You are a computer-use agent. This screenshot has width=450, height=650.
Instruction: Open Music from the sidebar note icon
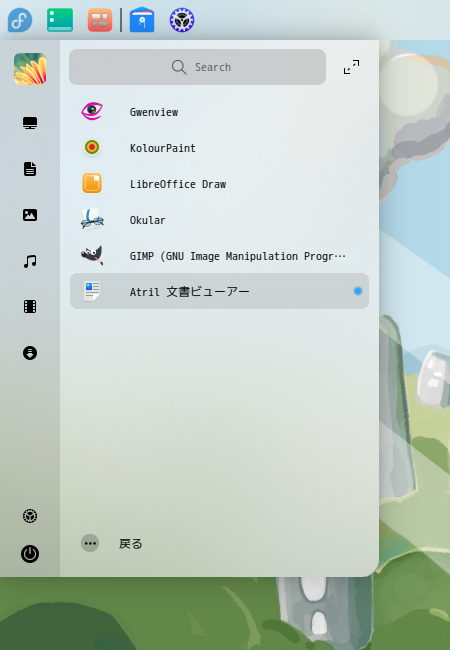click(x=30, y=261)
